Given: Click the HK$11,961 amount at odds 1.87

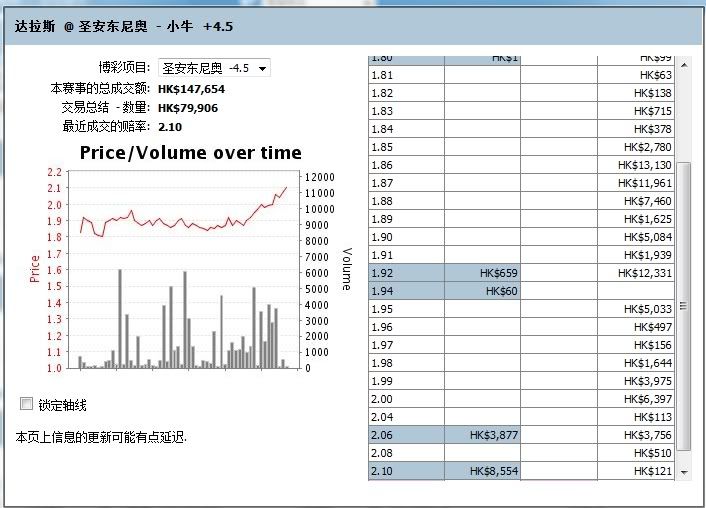Looking at the screenshot, I should [636, 183].
